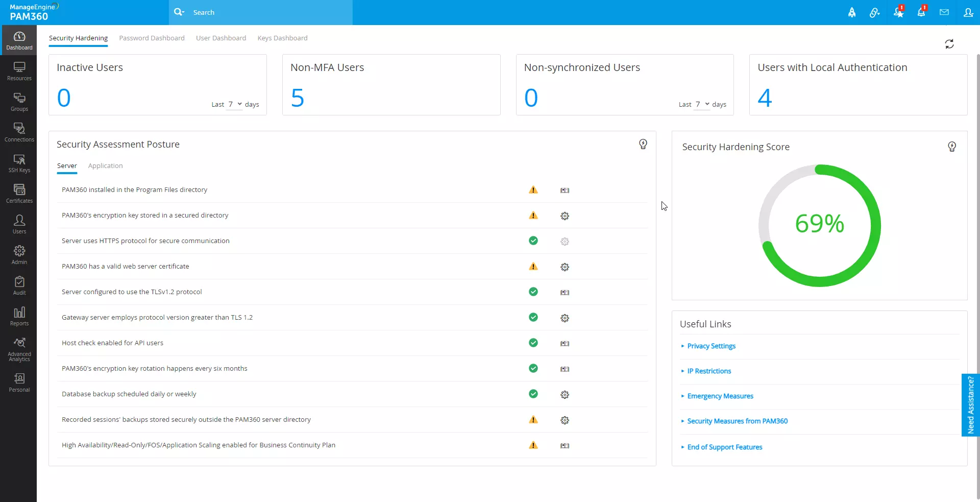The image size is (980, 502).
Task: Refresh the dashboard using the sync icon
Action: (x=949, y=44)
